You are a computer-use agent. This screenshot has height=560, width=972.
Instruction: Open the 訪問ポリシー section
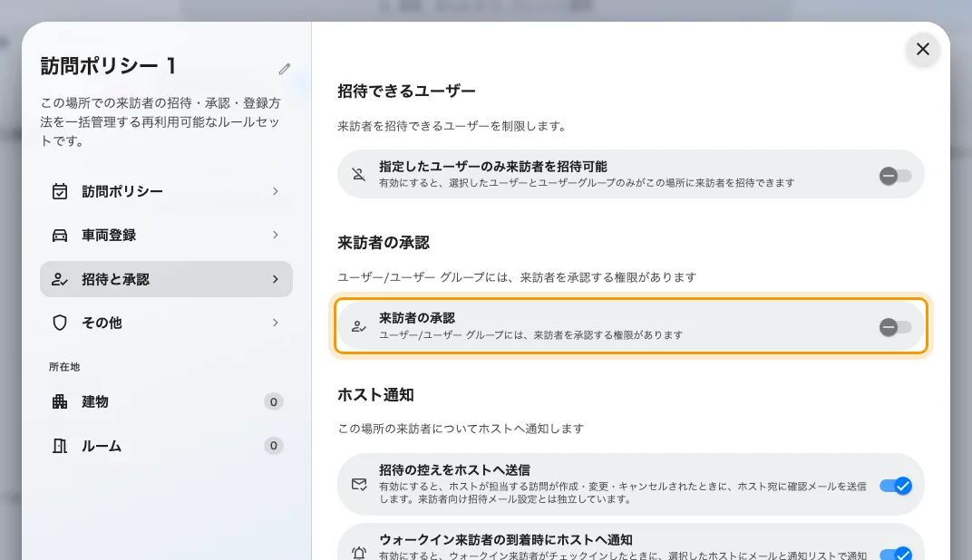click(166, 191)
